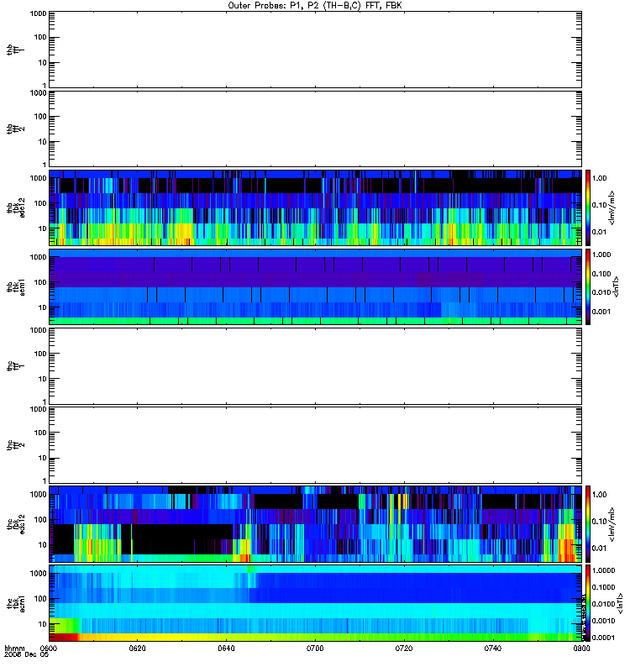Click '0.0100' on thc scm1 color scale
The image size is (630, 672).
(x=603, y=604)
